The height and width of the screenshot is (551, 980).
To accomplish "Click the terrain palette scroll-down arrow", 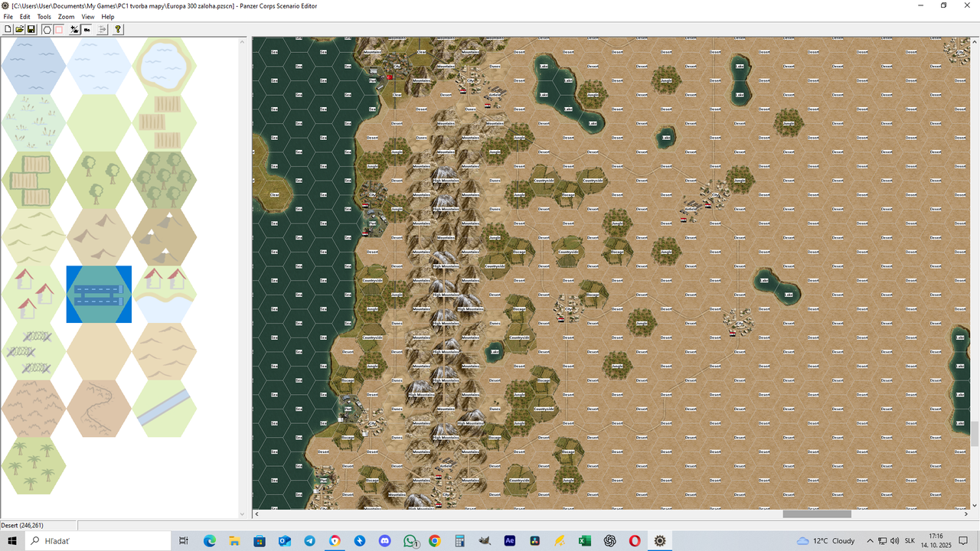I will pyautogui.click(x=243, y=514).
